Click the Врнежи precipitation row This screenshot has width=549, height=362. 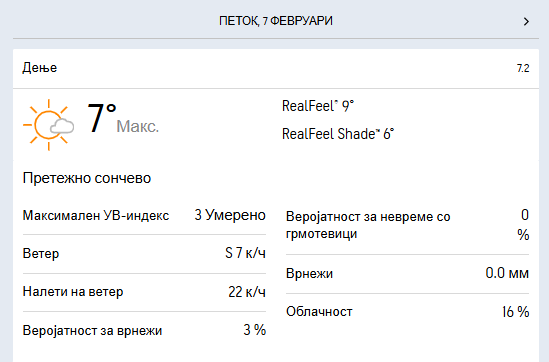pos(407,273)
